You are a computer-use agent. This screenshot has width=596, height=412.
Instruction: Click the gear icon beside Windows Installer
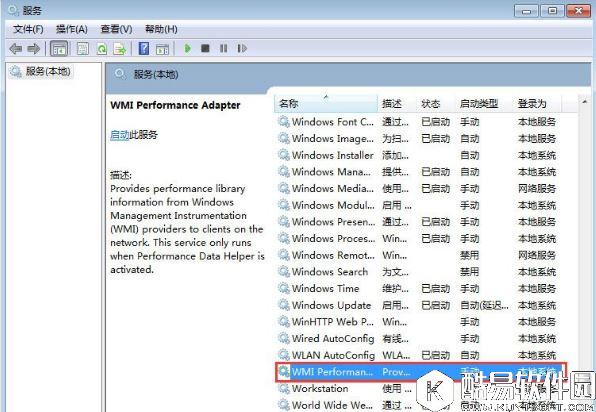tap(284, 155)
